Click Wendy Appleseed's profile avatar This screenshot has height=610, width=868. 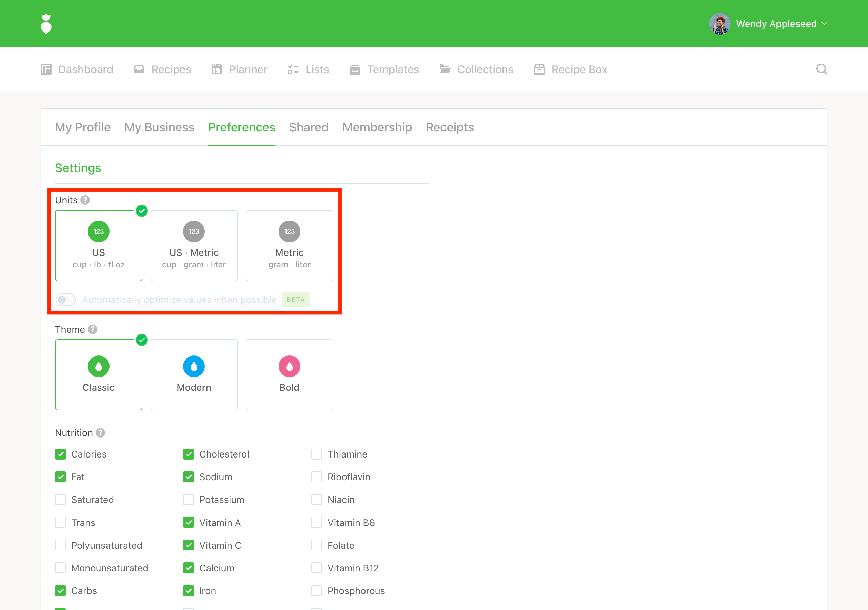pos(719,24)
